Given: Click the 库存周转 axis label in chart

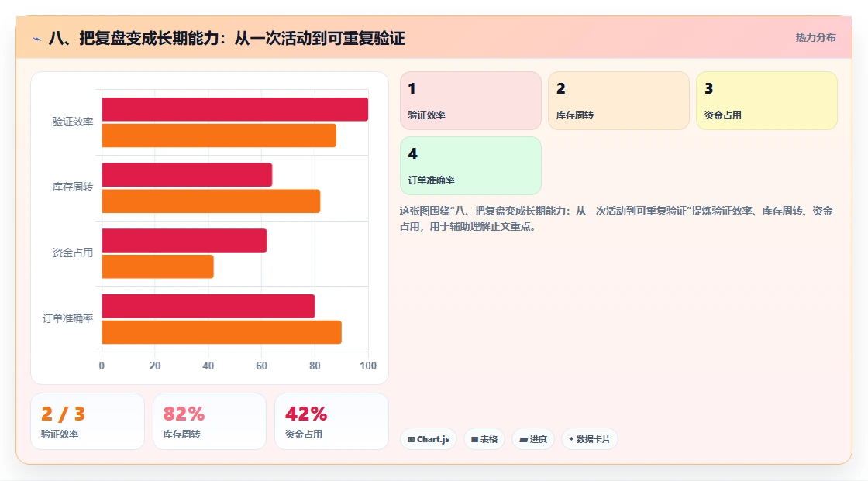Looking at the screenshot, I should point(73,187).
